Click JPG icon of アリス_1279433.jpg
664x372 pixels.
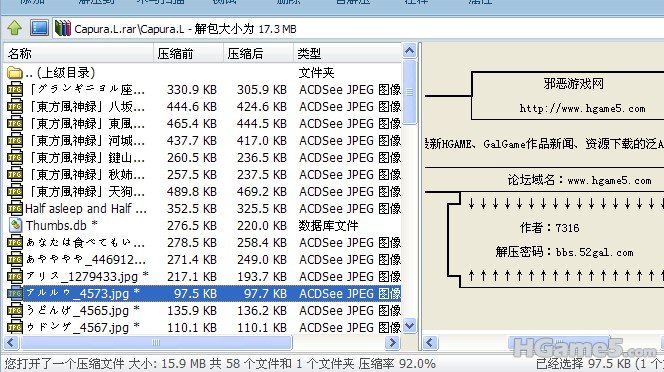click(15, 276)
